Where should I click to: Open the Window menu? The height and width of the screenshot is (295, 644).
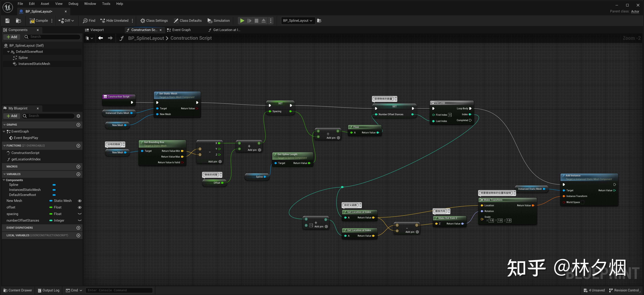click(90, 4)
